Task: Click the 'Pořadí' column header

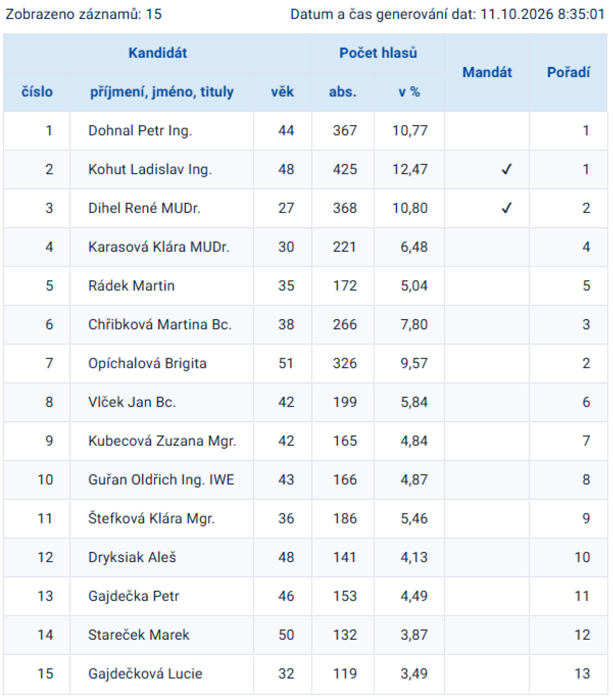Action: tap(568, 73)
